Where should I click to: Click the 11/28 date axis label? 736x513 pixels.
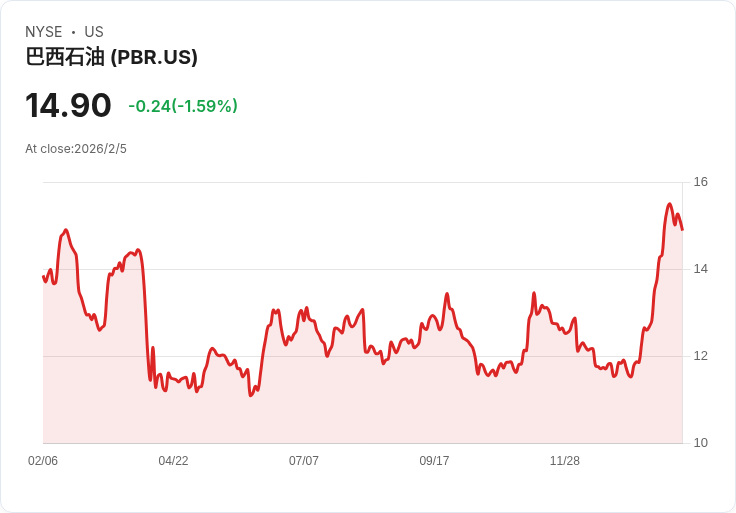tap(565, 460)
